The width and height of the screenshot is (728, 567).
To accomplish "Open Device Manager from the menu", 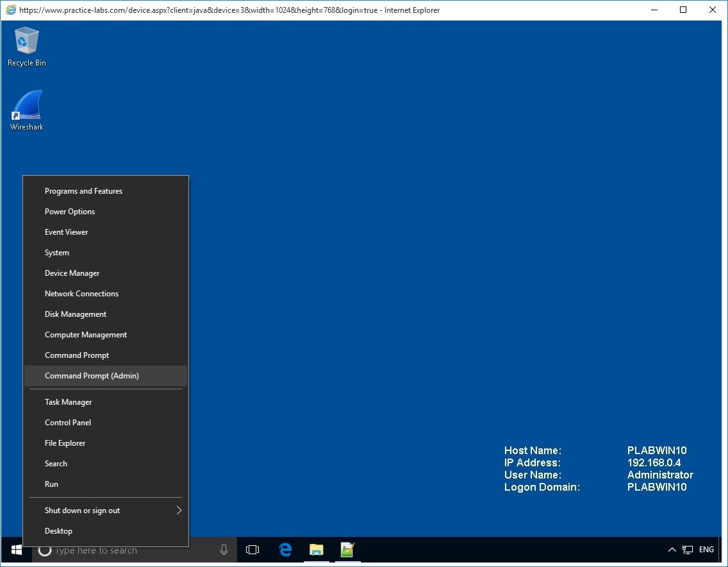I will (x=72, y=273).
